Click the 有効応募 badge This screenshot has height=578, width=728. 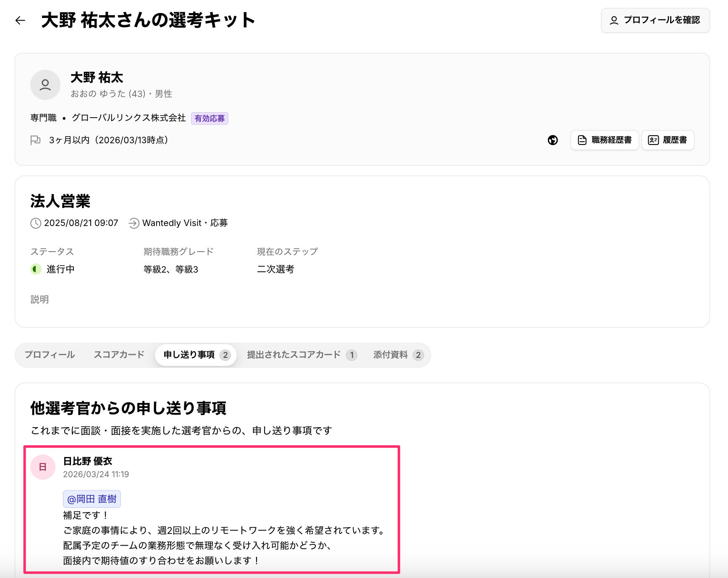coord(209,118)
